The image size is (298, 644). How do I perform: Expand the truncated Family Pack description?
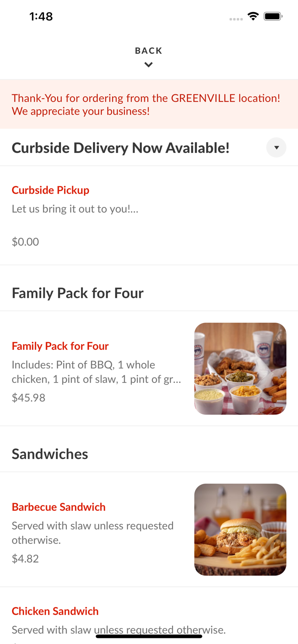pyautogui.click(x=97, y=372)
